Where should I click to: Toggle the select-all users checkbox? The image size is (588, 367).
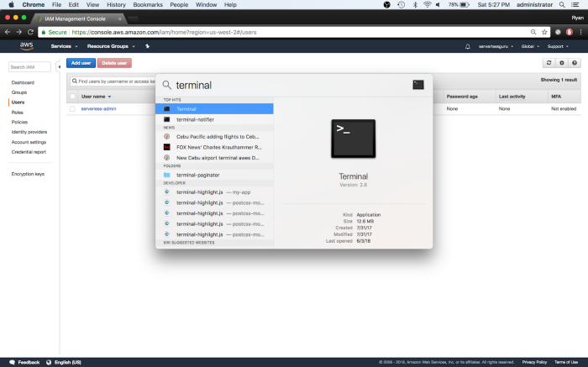[x=72, y=97]
